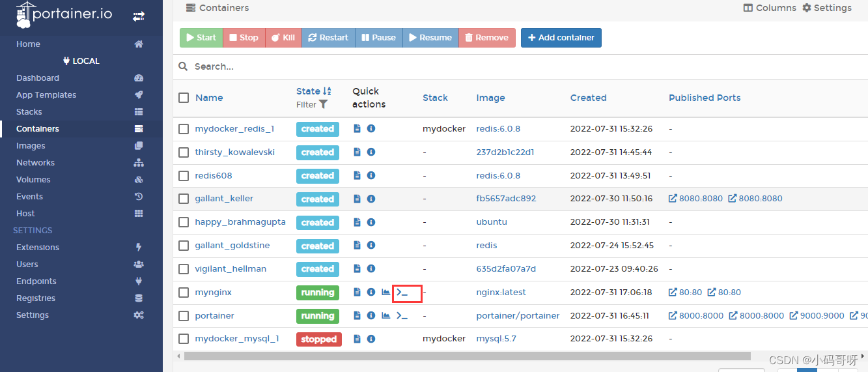View logs icon for redis608 container
This screenshot has width=868, height=372.
coord(357,176)
